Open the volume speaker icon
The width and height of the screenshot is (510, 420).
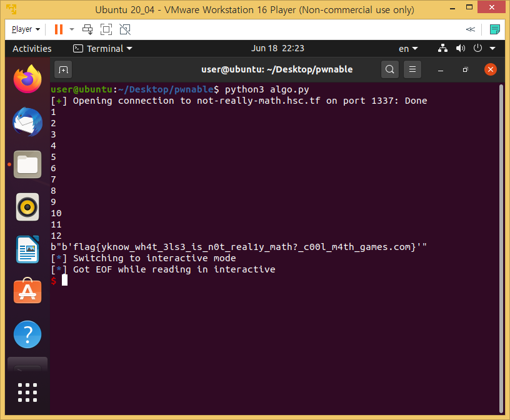[x=460, y=49]
